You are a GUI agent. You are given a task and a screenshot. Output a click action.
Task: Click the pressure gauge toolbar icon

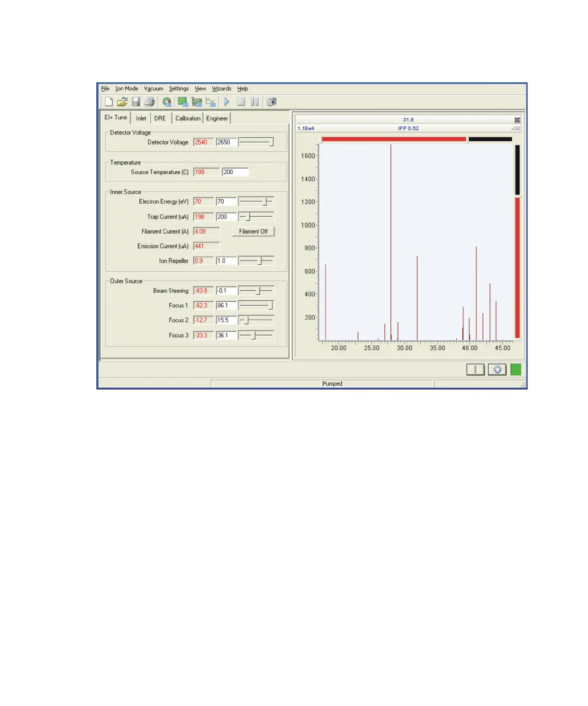tap(167, 102)
